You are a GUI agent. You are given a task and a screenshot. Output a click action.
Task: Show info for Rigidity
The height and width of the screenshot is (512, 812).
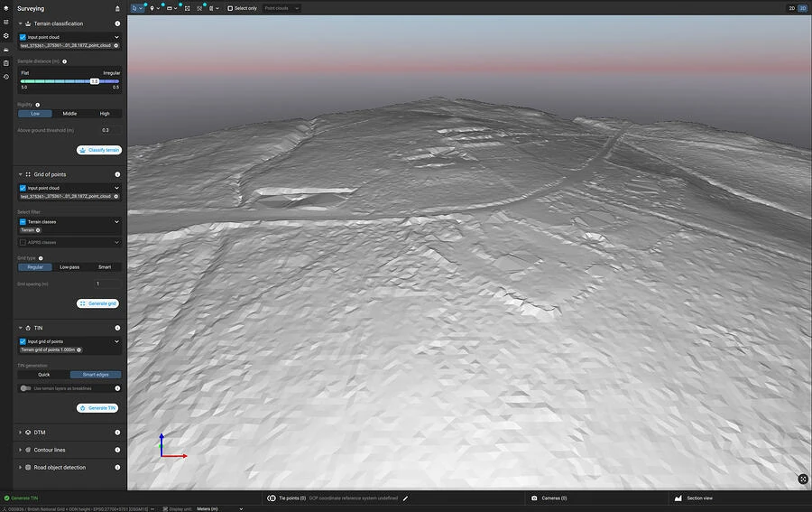click(x=37, y=105)
